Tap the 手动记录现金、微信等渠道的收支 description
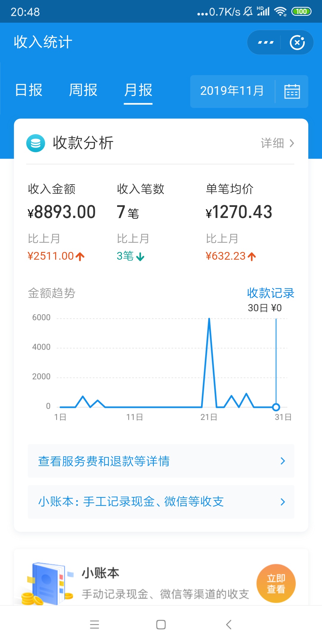The height and width of the screenshot is (644, 322). [x=165, y=594]
